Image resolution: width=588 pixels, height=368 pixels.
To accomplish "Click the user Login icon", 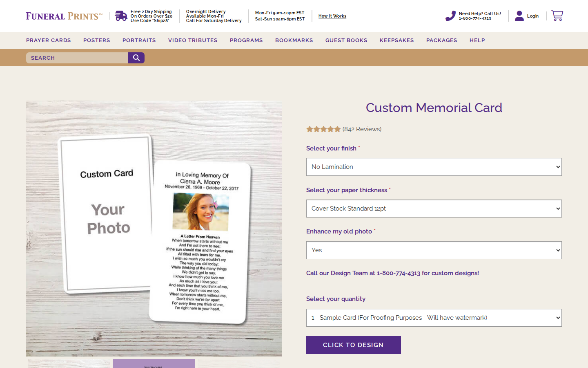I will tap(519, 16).
